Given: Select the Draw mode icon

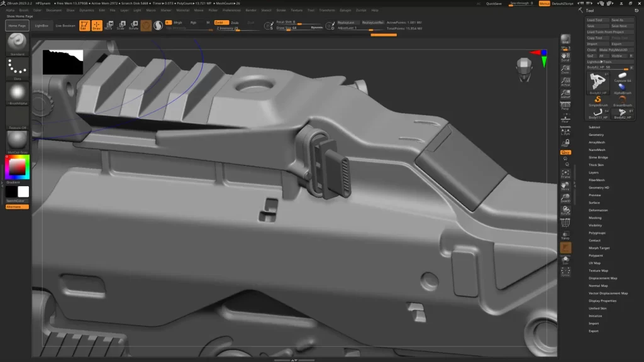Looking at the screenshot, I should (96, 26).
